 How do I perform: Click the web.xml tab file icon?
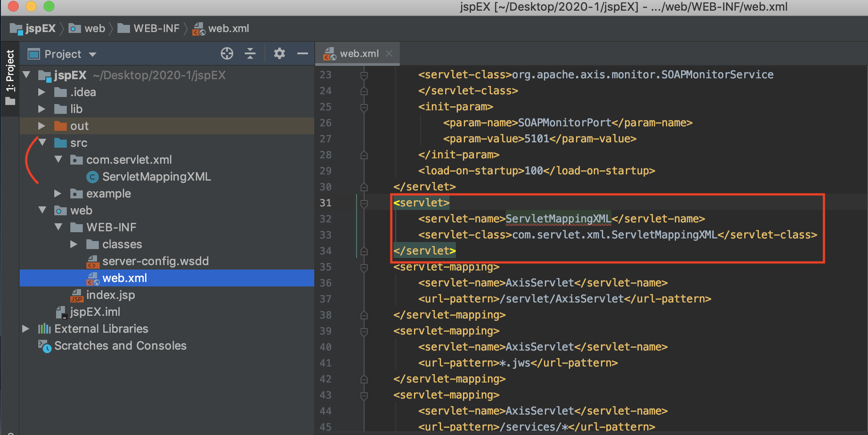click(x=330, y=54)
